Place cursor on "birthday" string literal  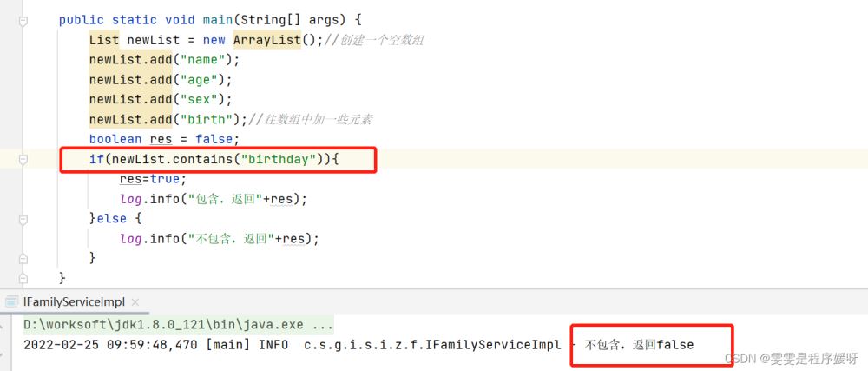point(275,160)
